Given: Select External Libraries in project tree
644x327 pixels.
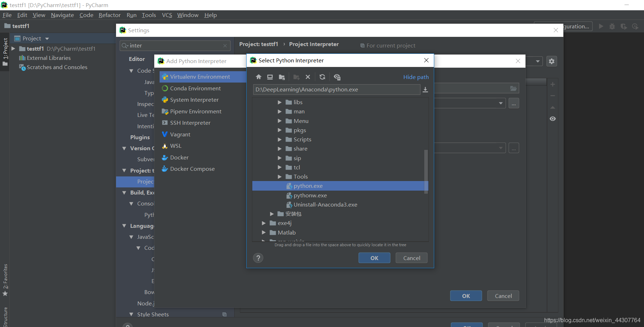Looking at the screenshot, I should (45, 58).
